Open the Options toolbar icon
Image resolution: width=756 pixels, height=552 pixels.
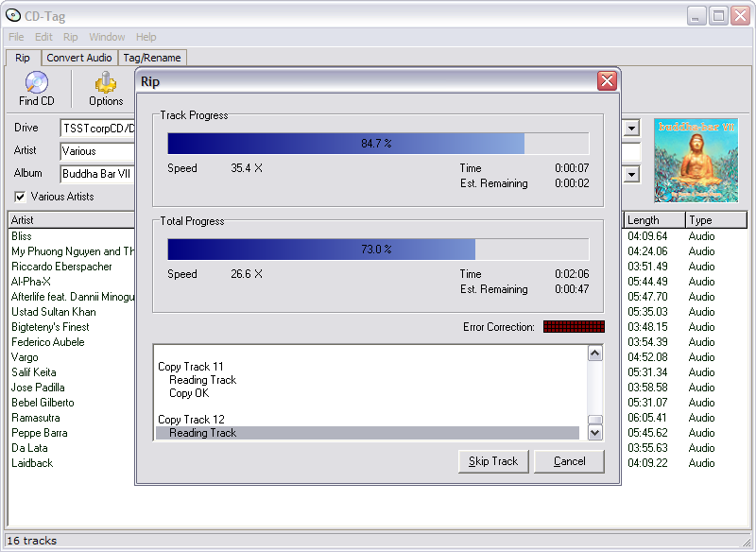tap(106, 83)
